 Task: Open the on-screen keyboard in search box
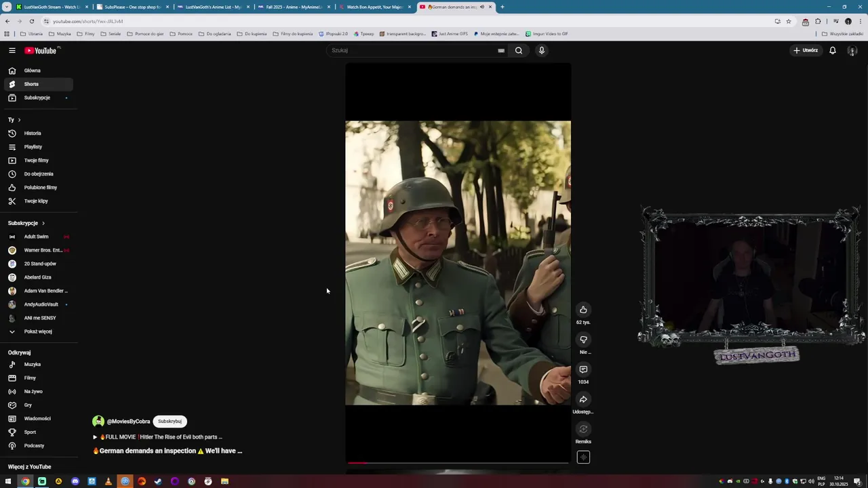[x=501, y=50]
